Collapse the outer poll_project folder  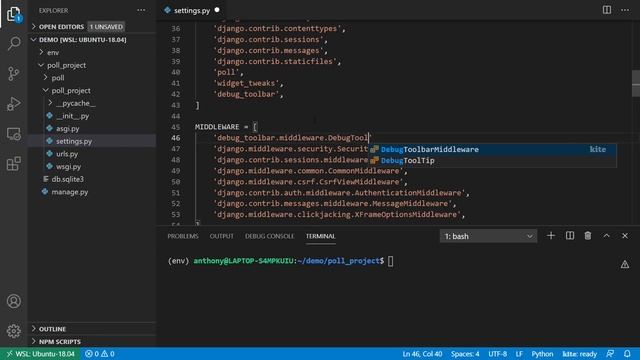(x=41, y=65)
